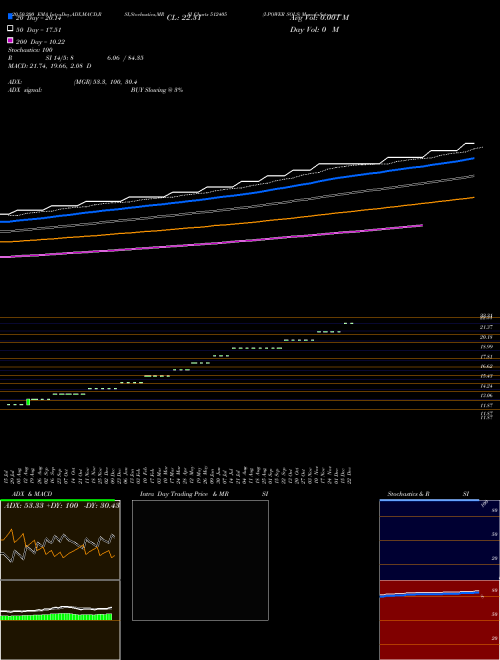
Task: Click the 20.18 price axis label
Action: (x=487, y=337)
